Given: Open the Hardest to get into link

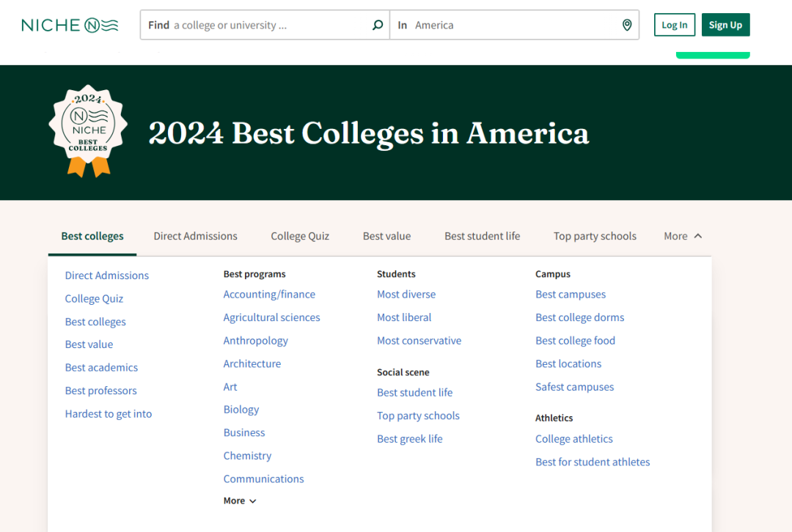Looking at the screenshot, I should point(109,414).
